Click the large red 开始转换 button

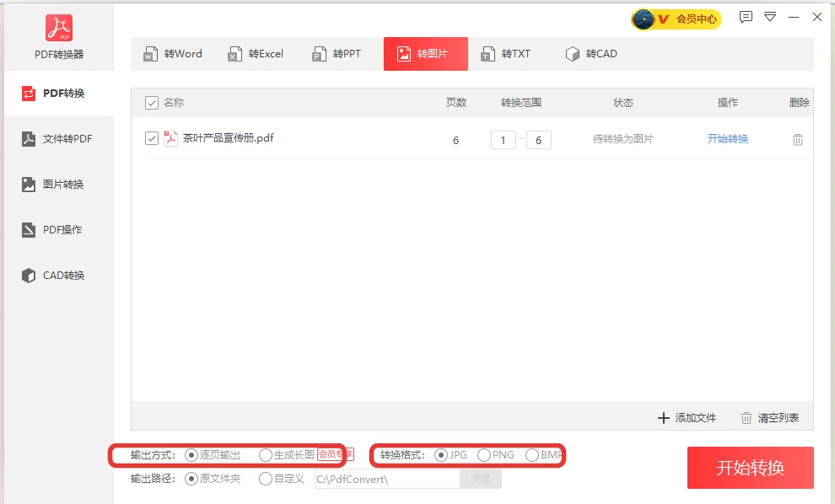tap(751, 468)
